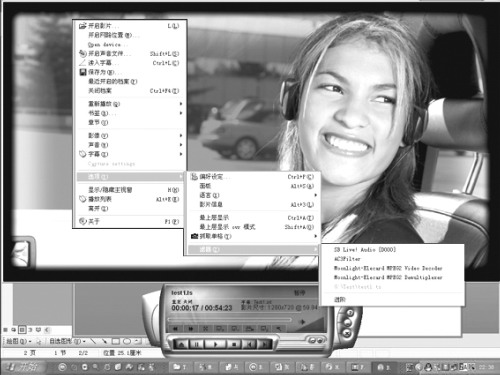Click the fast forward icon in the player toolbar

[190, 329]
